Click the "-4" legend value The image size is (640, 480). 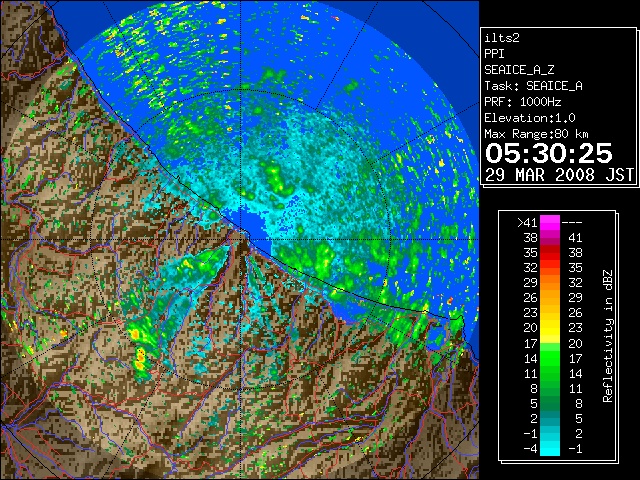530,448
